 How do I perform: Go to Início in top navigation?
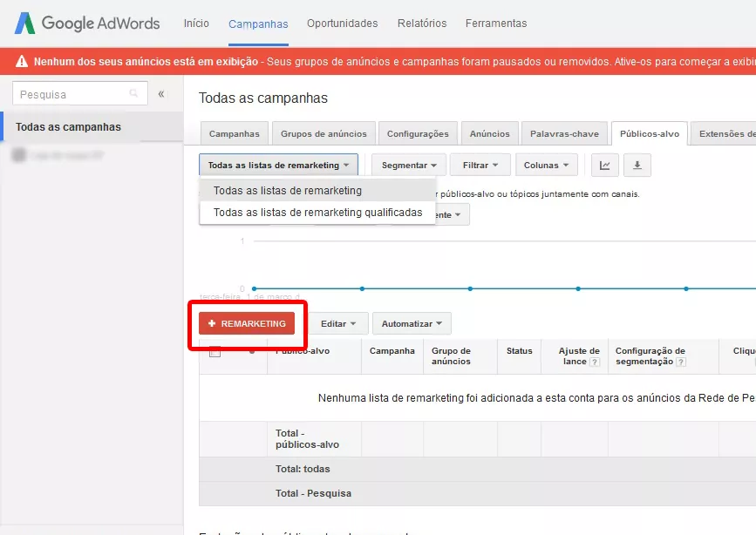[196, 24]
